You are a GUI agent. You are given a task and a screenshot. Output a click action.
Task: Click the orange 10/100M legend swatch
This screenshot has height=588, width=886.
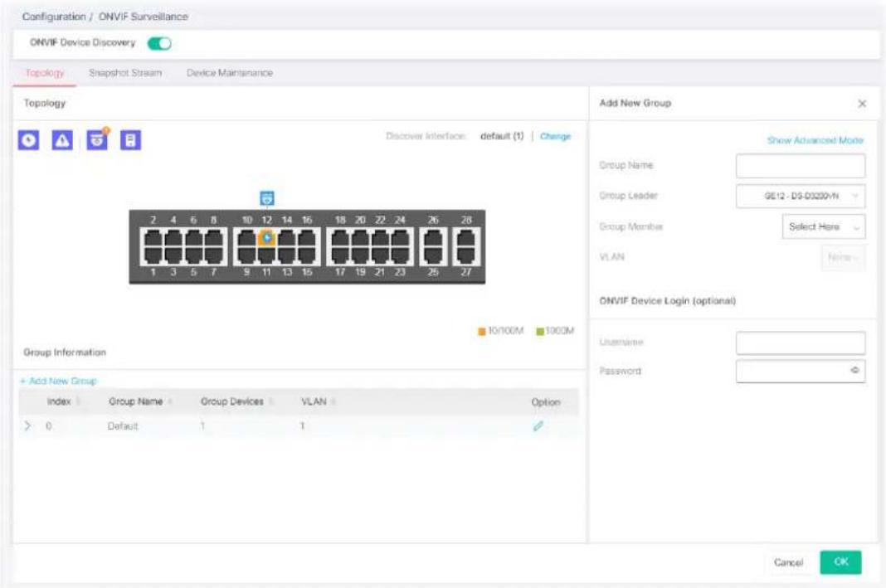pyautogui.click(x=481, y=331)
